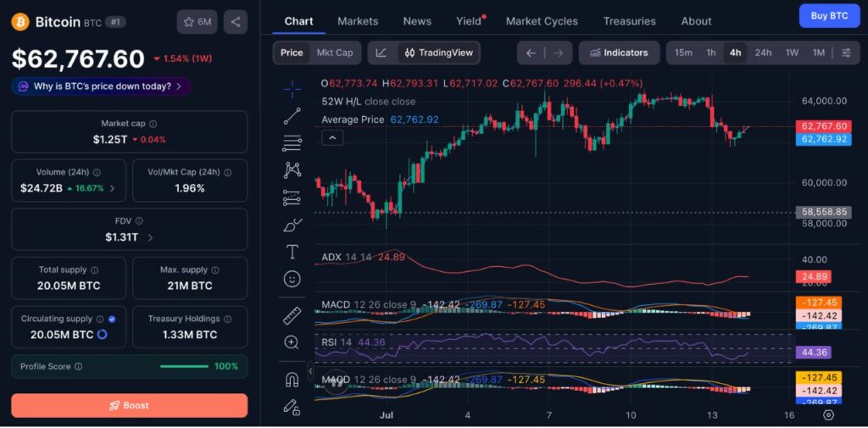Open chart settings gear icon
The image size is (868, 428).
[x=829, y=414]
